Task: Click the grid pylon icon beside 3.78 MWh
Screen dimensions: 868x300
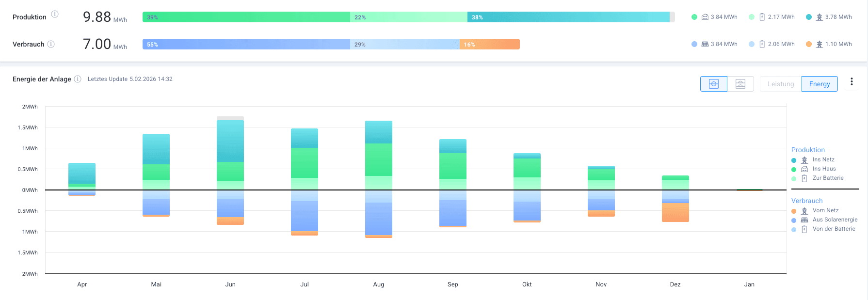Action: pyautogui.click(x=819, y=17)
